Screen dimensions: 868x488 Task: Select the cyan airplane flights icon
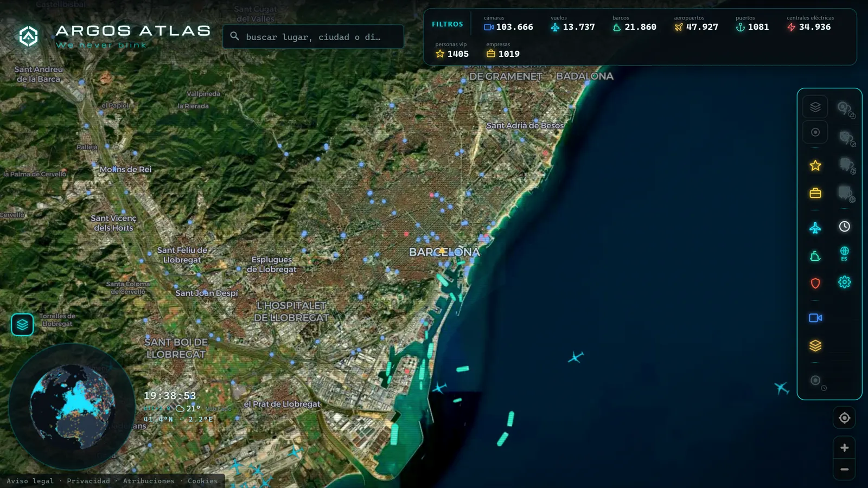coord(815,228)
